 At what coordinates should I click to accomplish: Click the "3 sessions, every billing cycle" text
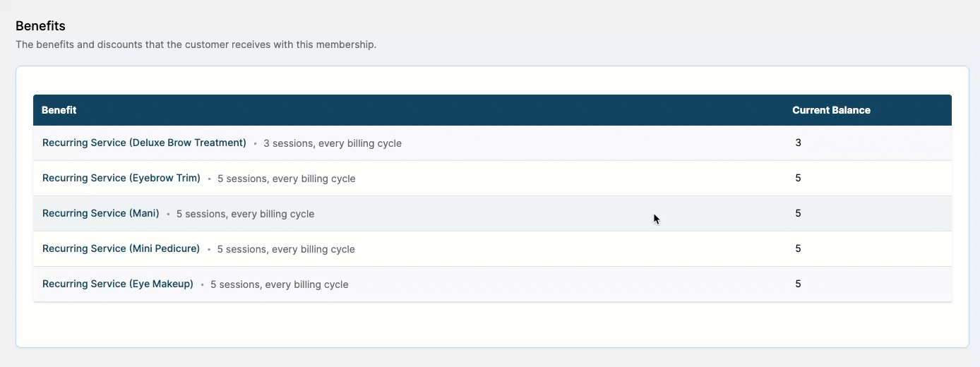click(333, 143)
